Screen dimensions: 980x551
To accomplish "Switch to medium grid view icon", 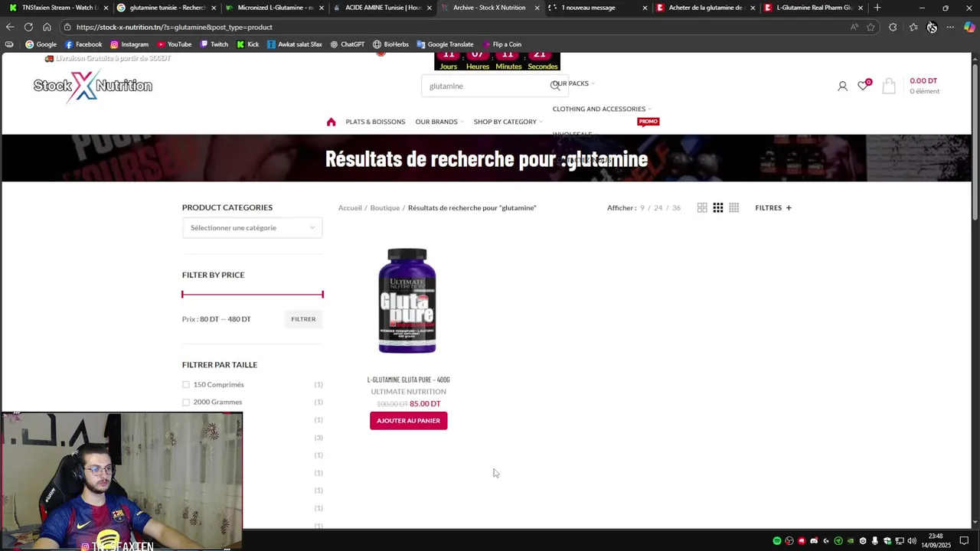I will pos(718,207).
